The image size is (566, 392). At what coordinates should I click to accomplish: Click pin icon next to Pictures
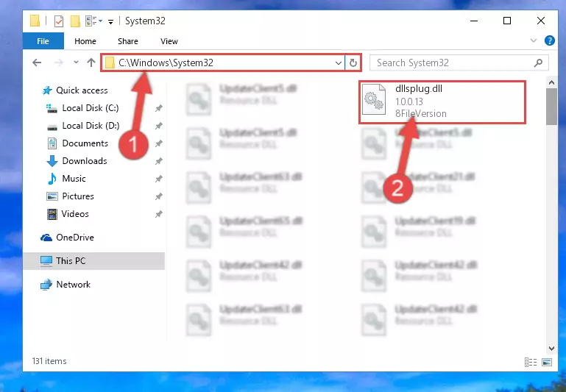pyautogui.click(x=158, y=196)
